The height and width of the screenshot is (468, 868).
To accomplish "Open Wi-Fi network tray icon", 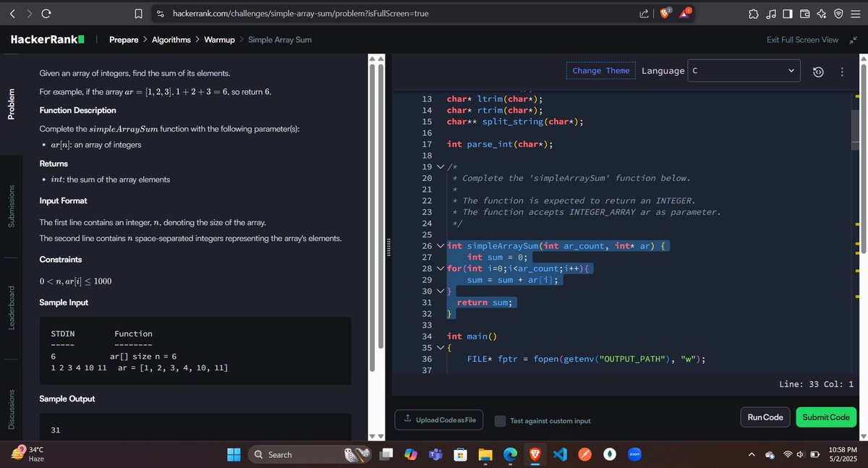I will [x=788, y=455].
